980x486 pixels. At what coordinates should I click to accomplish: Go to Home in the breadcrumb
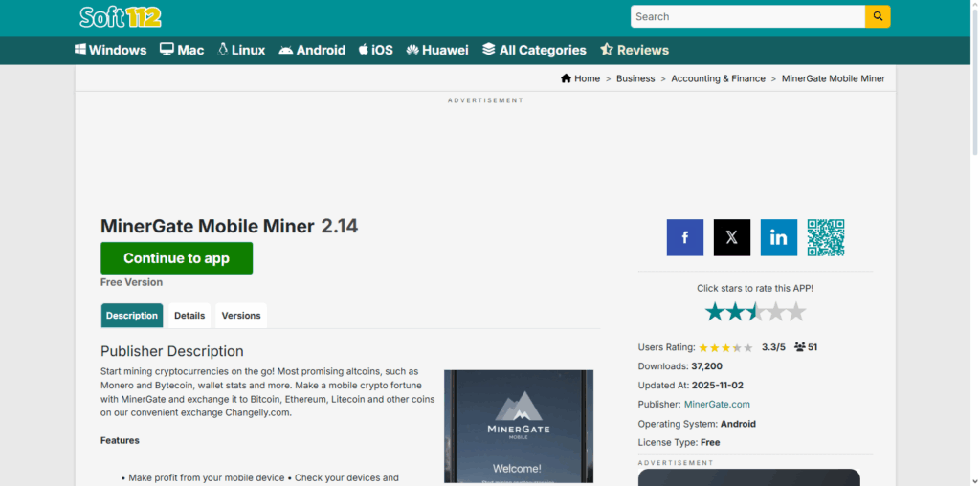pos(587,78)
